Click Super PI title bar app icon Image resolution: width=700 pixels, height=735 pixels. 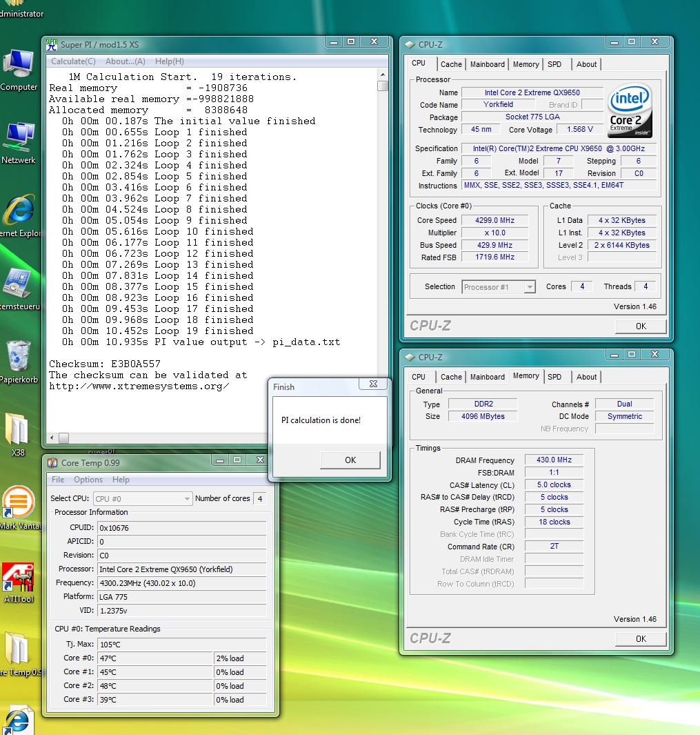52,45
